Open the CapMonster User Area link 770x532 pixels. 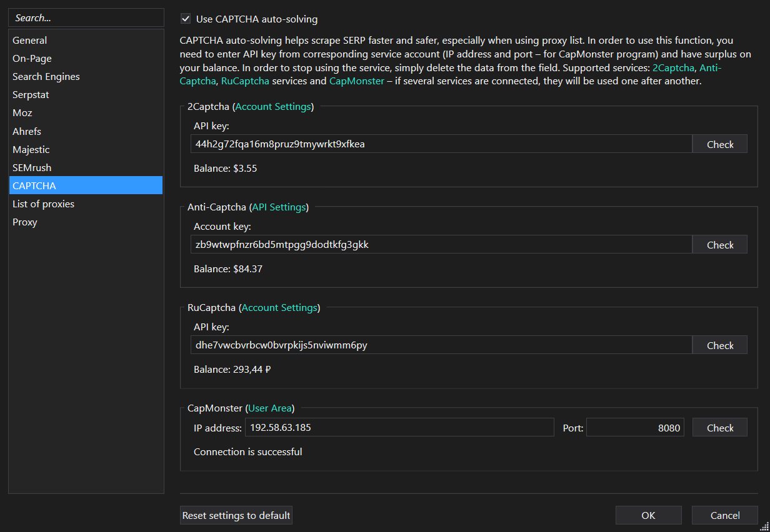270,408
